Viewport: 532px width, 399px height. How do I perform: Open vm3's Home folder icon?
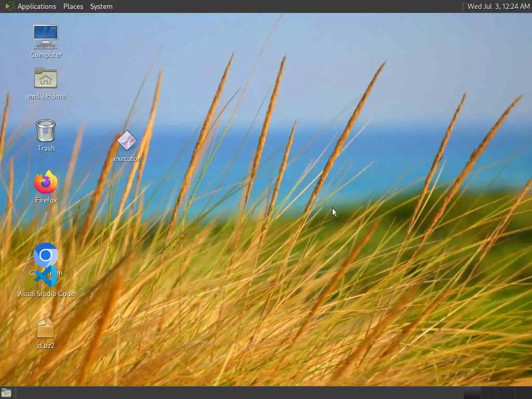click(46, 78)
